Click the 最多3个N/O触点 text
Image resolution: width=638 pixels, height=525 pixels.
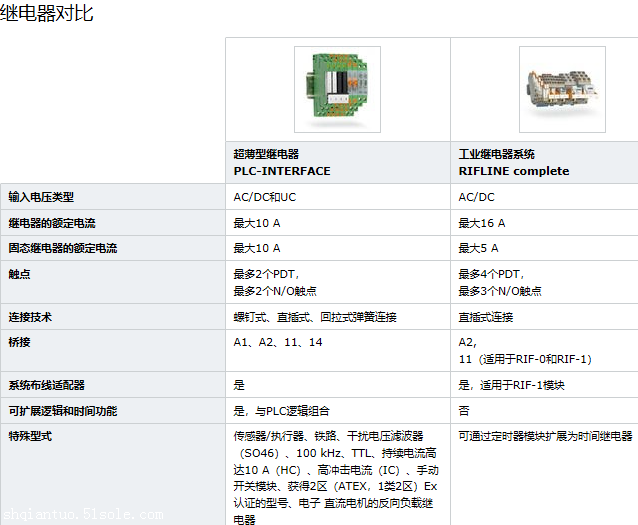(x=500, y=291)
